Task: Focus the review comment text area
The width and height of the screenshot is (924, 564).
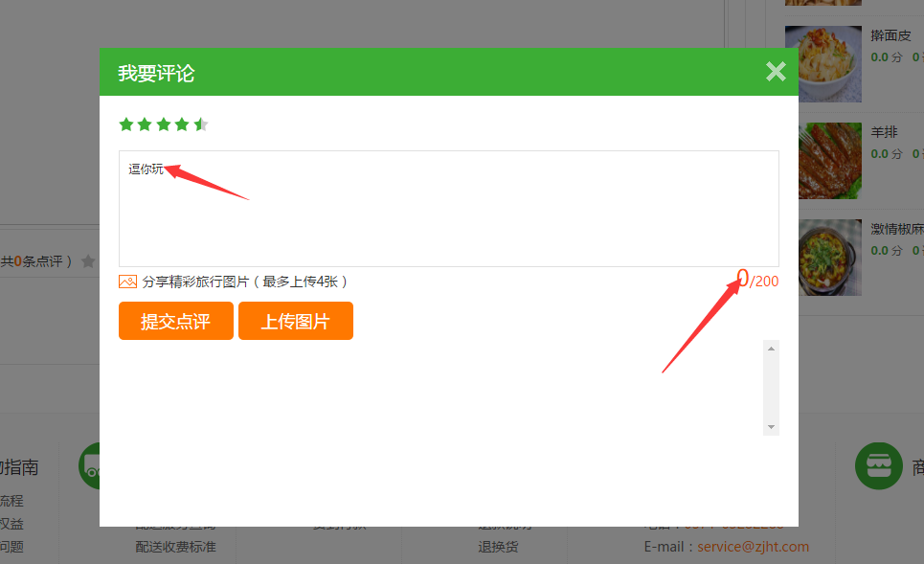Action: (x=448, y=209)
